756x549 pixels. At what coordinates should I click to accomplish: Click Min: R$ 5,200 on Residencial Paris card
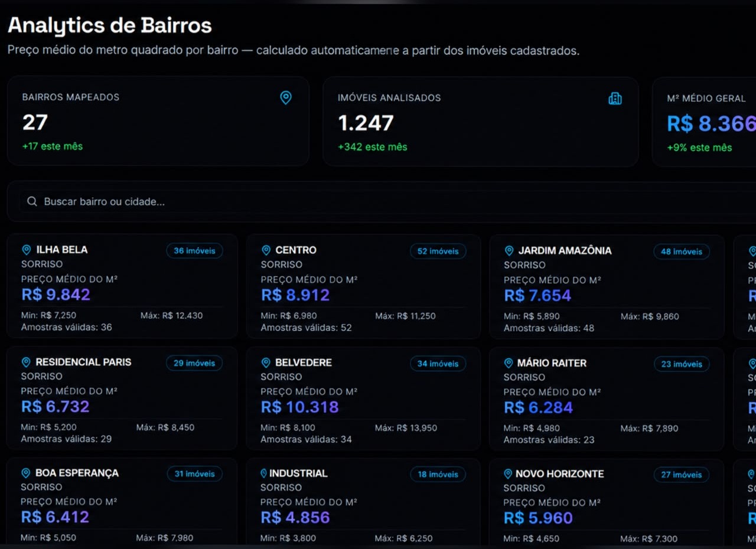(48, 427)
